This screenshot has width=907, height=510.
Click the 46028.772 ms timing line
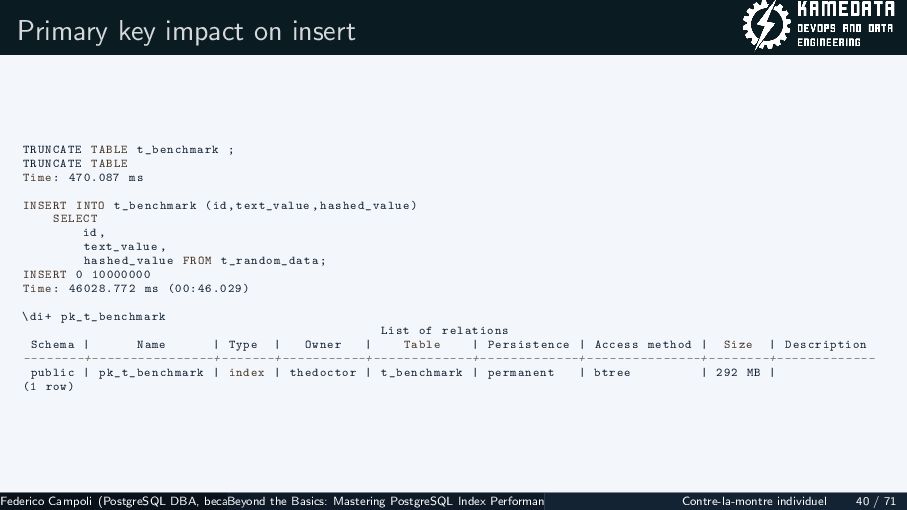click(x=136, y=289)
